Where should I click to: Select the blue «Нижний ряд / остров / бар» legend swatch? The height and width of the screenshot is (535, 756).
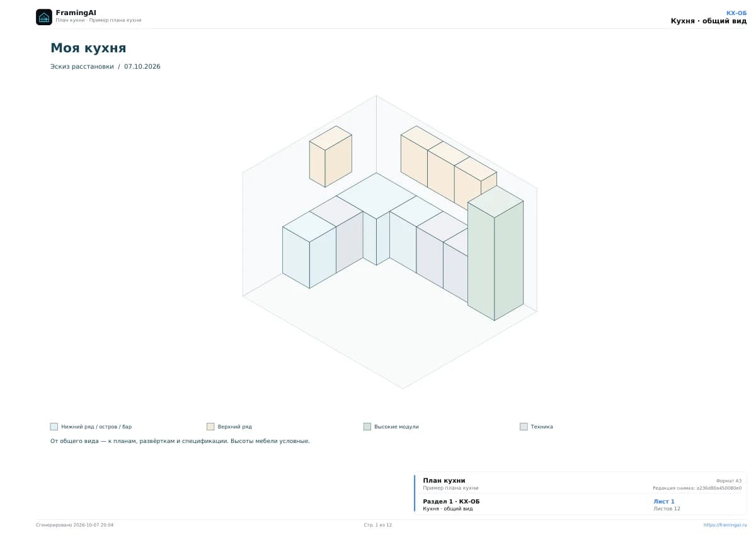[54, 427]
